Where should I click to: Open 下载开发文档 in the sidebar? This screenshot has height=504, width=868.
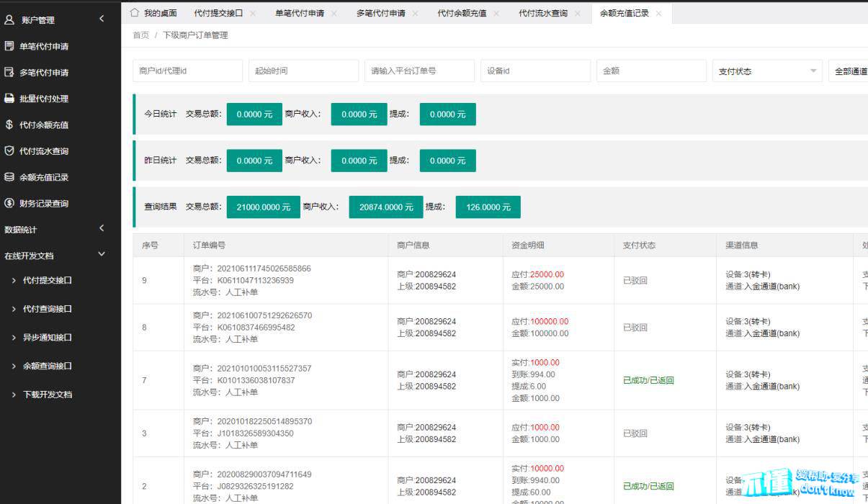coord(48,395)
